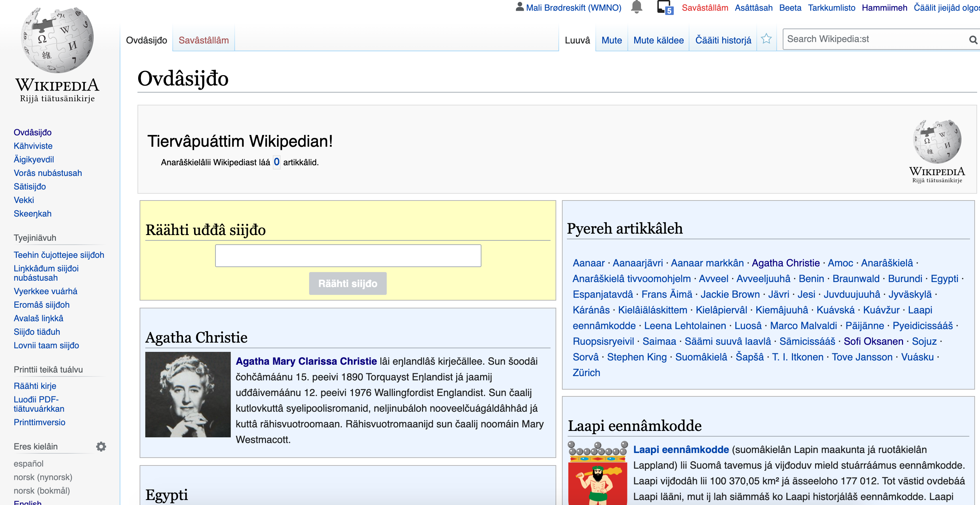Open Printtimversio printable version link
980x505 pixels.
click(40, 422)
